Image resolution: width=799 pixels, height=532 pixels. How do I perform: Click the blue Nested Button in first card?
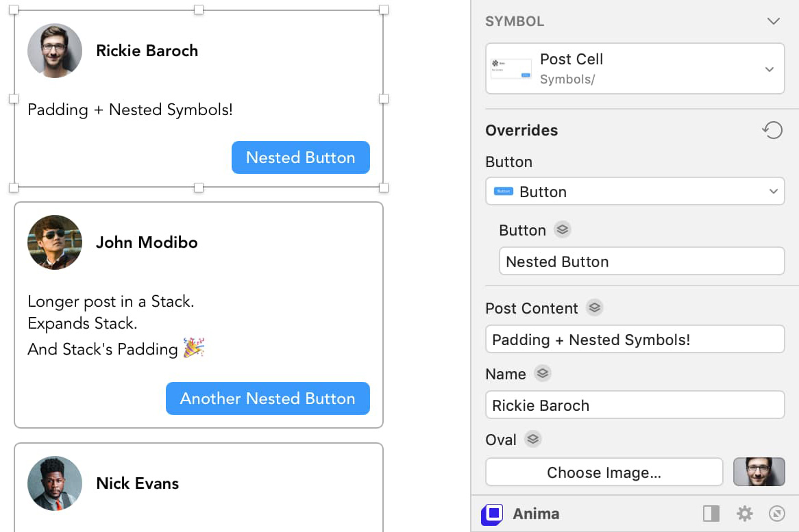301,157
